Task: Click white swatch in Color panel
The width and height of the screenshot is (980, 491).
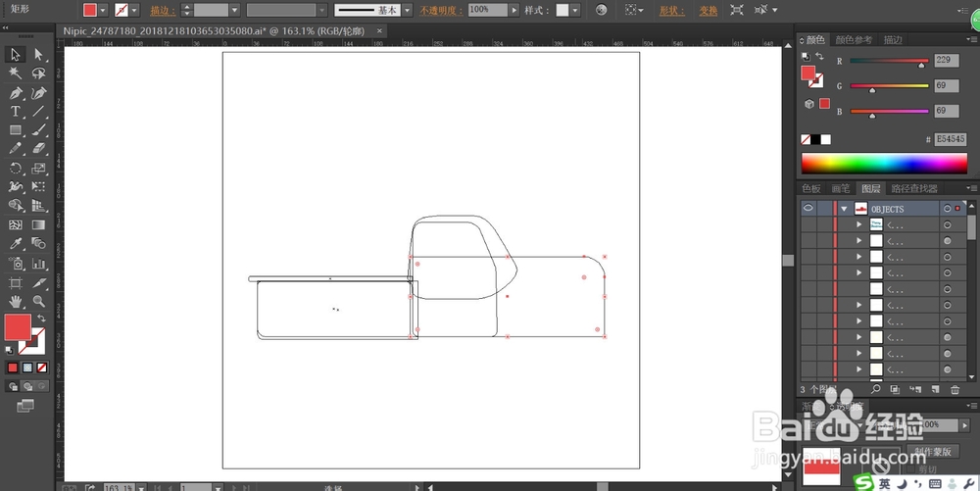Action: click(x=825, y=140)
